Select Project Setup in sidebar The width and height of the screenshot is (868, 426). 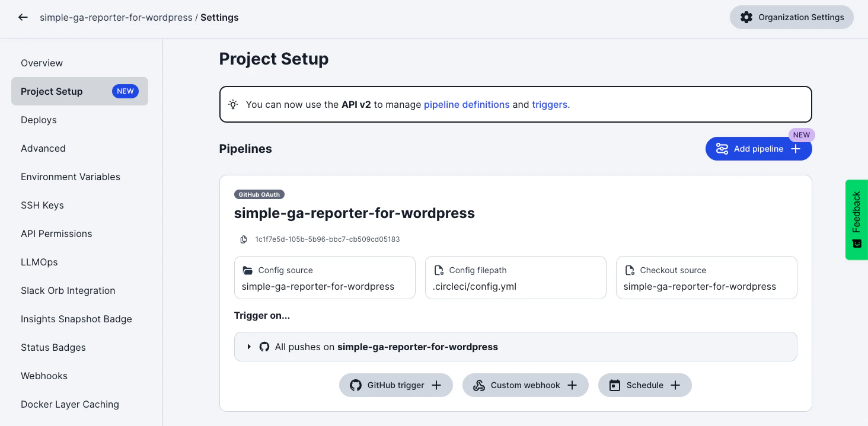(x=79, y=91)
